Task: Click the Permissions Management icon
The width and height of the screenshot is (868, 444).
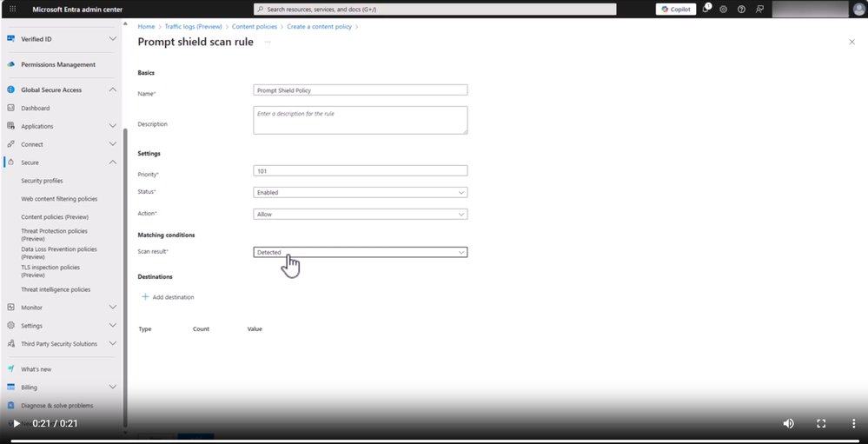Action: [x=10, y=64]
